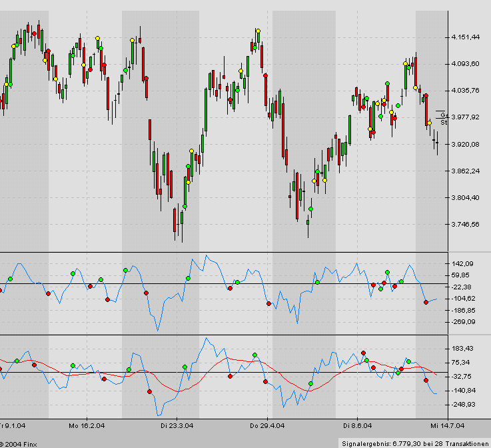Pick the Di 8.6.04 date label
Image resolution: width=491 pixels, height=448 pixels.
coord(356,425)
